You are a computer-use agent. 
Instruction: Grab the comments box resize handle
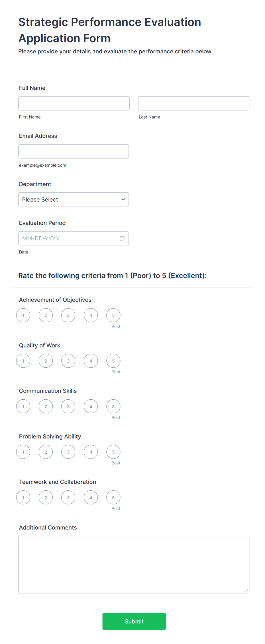pyautogui.click(x=246, y=590)
